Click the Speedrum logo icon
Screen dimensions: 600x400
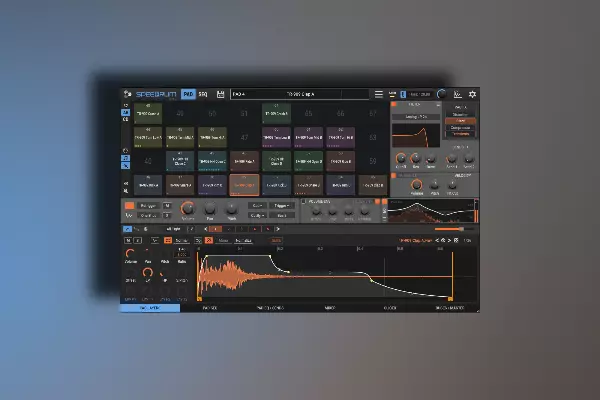[127, 94]
